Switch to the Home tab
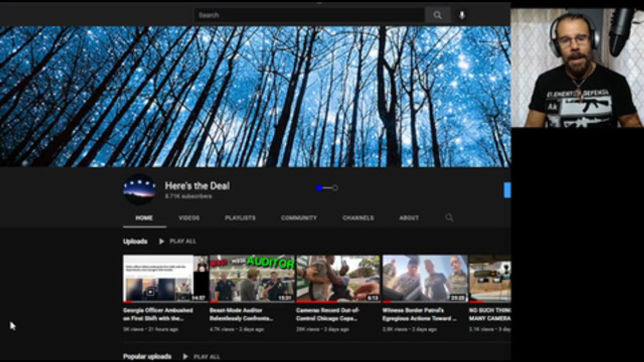The width and height of the screenshot is (644, 362). 144,218
